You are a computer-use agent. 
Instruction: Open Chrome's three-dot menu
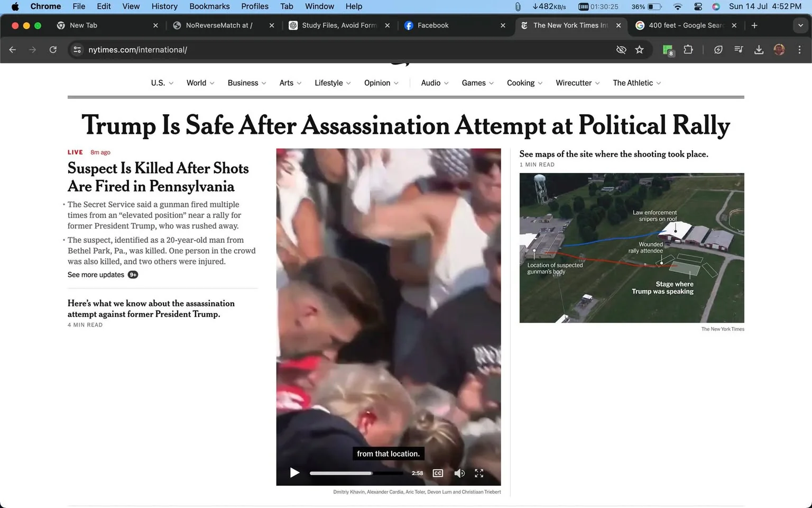(799, 50)
